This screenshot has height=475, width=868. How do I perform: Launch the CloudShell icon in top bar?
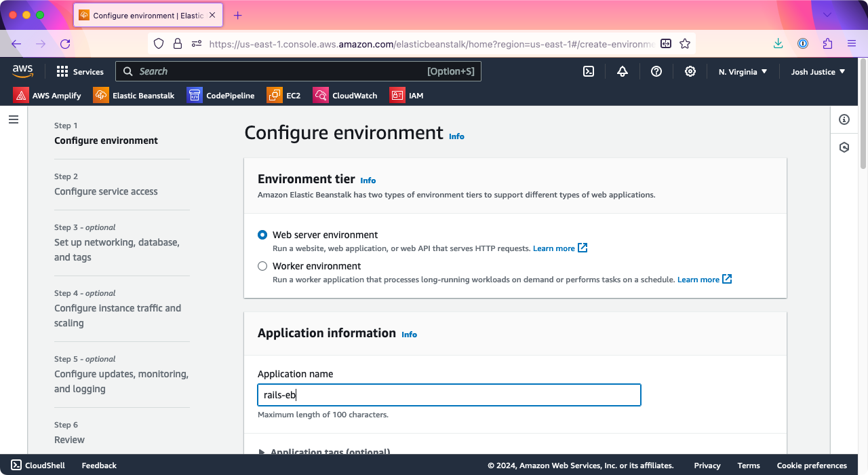pyautogui.click(x=589, y=71)
